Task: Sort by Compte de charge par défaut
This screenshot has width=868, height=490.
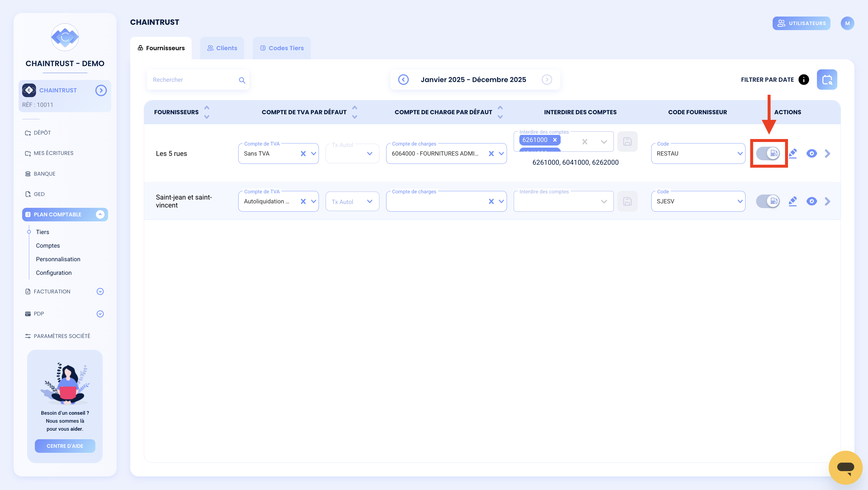Action: tap(500, 112)
